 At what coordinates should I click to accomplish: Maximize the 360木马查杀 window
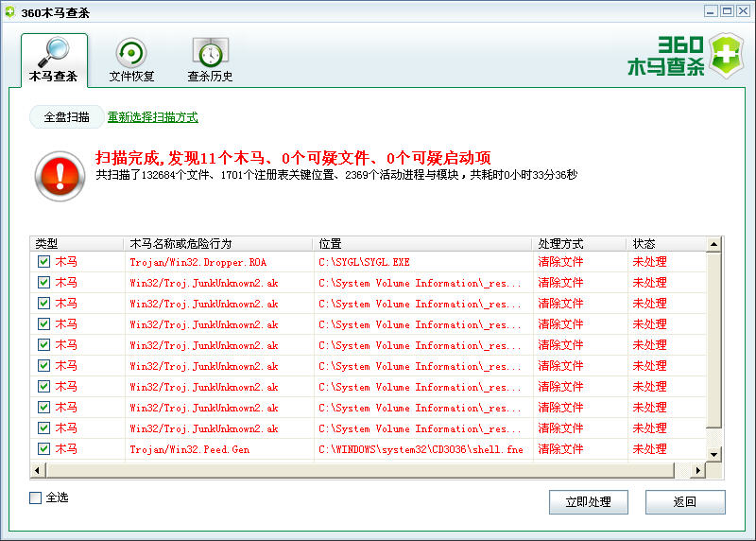click(727, 11)
